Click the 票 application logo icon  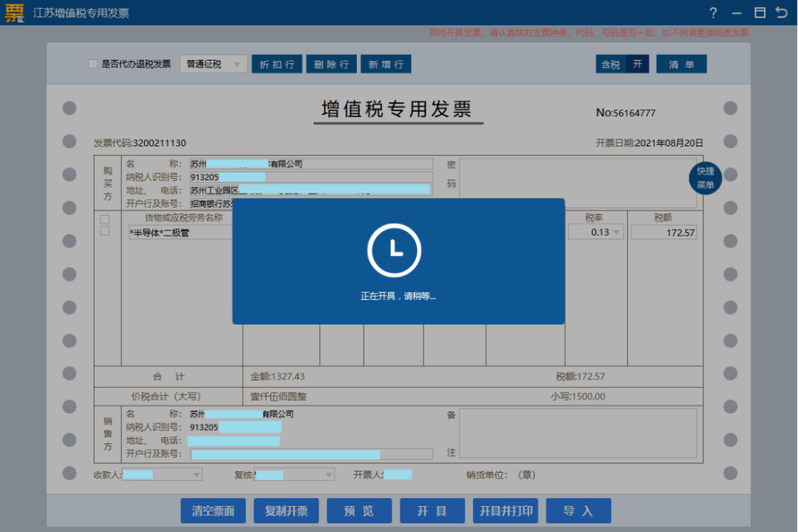tap(14, 13)
